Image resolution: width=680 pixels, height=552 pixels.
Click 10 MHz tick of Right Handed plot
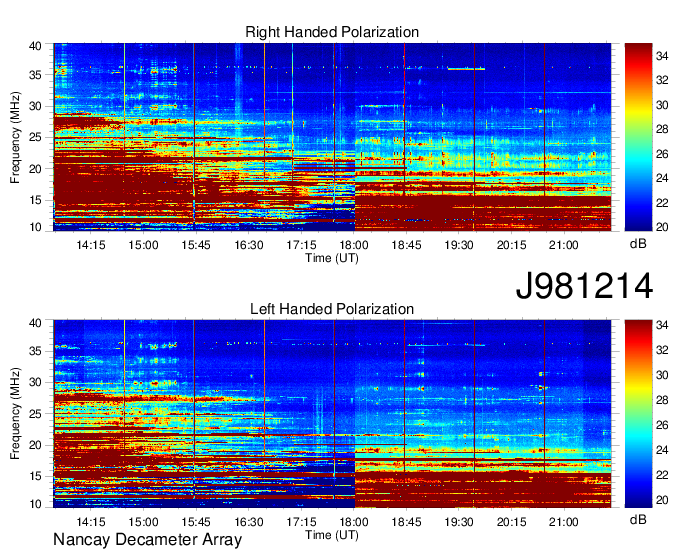pos(35,227)
